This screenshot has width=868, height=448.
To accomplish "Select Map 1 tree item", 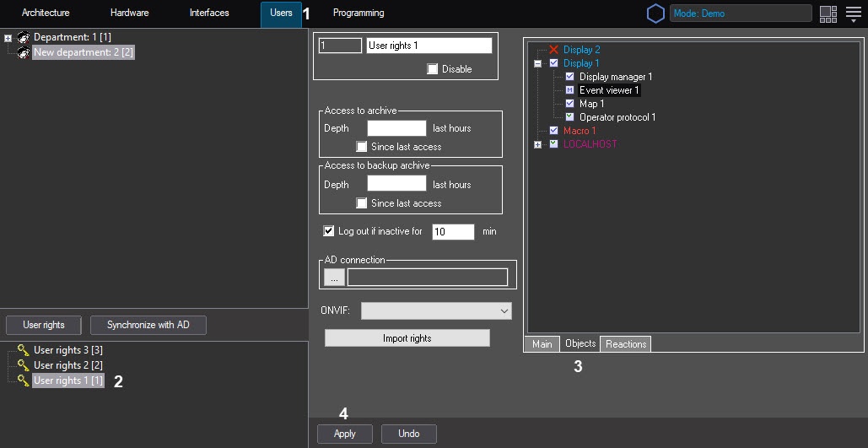I will coord(592,104).
